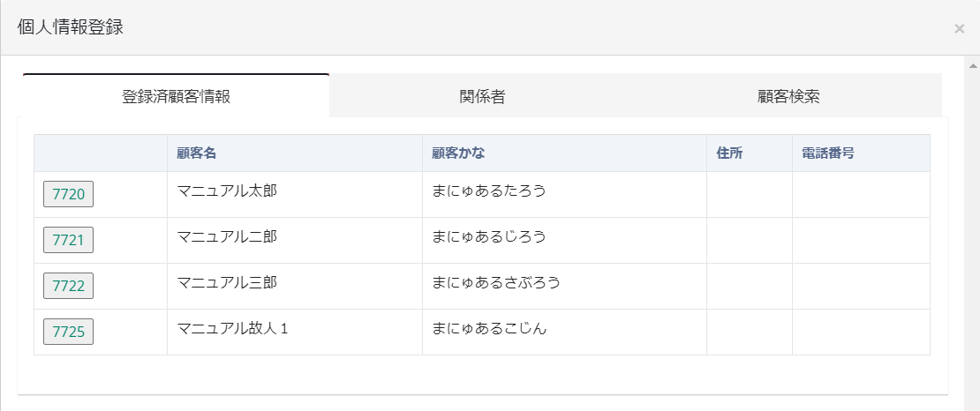Click the まにゅあるたろう kana cell
This screenshot has height=411, width=980.
pos(489,190)
